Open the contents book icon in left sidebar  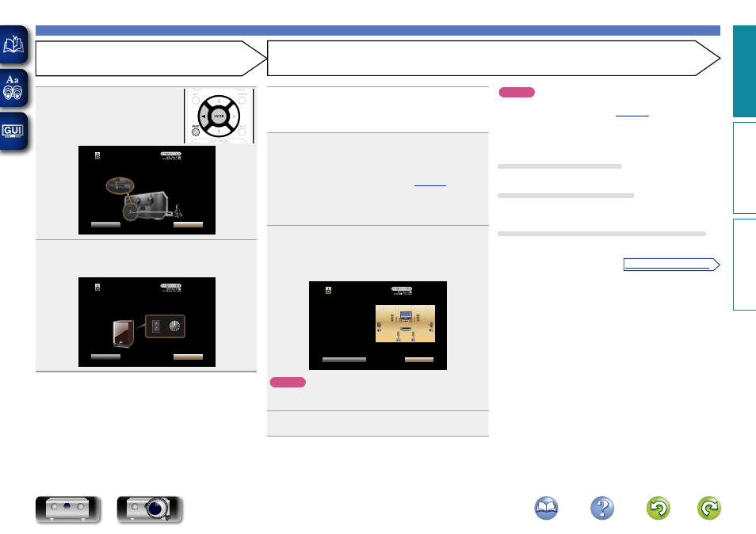click(x=13, y=45)
